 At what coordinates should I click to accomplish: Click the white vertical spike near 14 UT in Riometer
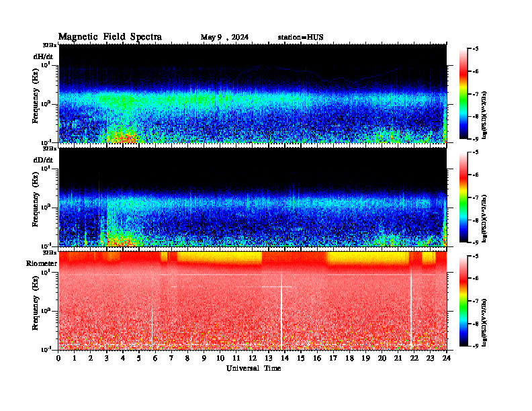pyautogui.click(x=281, y=307)
